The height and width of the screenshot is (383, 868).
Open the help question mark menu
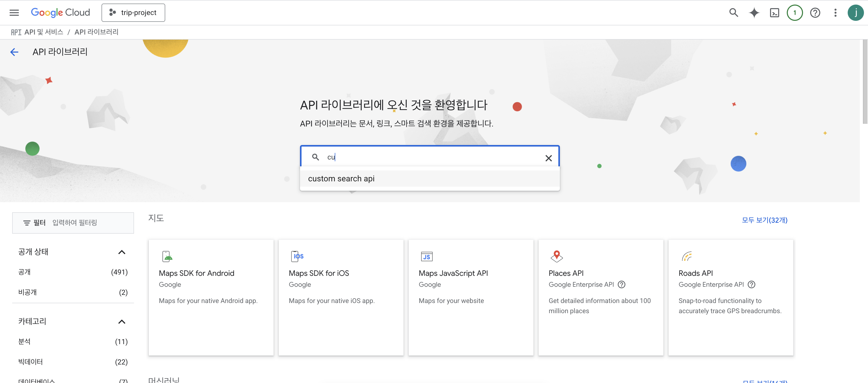815,13
